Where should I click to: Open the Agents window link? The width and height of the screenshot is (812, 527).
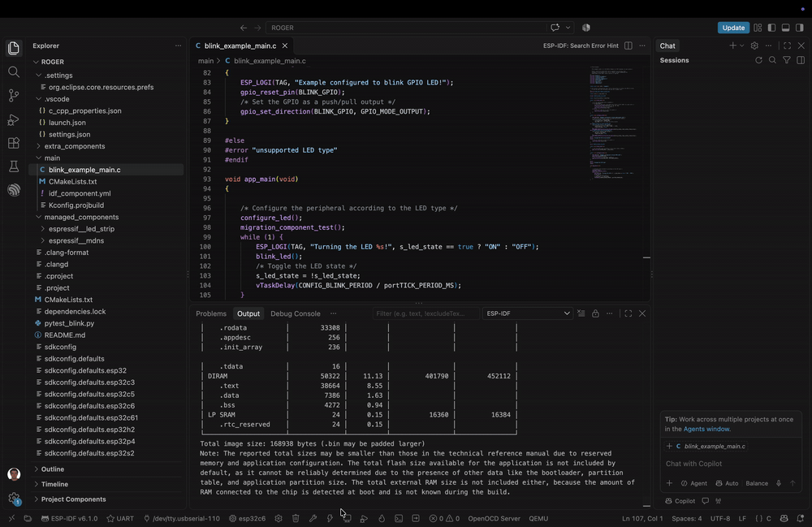click(x=706, y=429)
